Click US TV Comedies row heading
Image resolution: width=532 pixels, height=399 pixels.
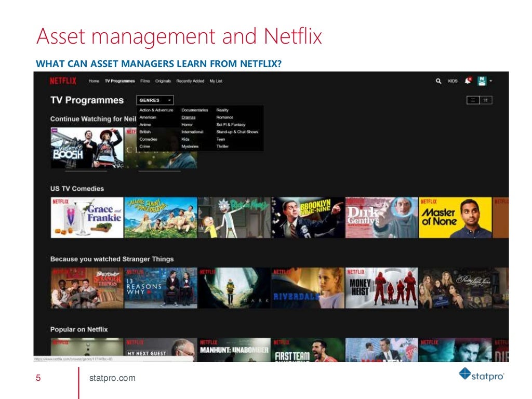77,189
